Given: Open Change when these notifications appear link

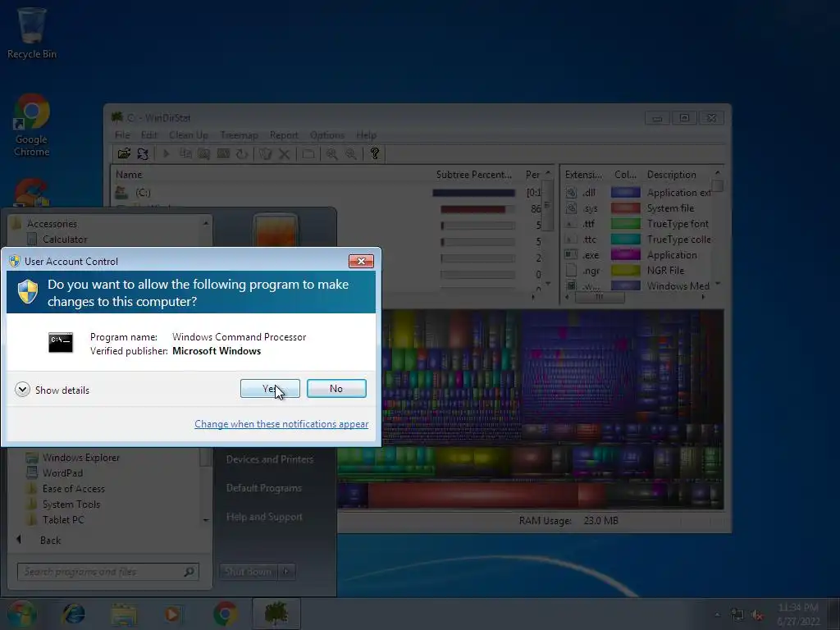Looking at the screenshot, I should [x=281, y=424].
